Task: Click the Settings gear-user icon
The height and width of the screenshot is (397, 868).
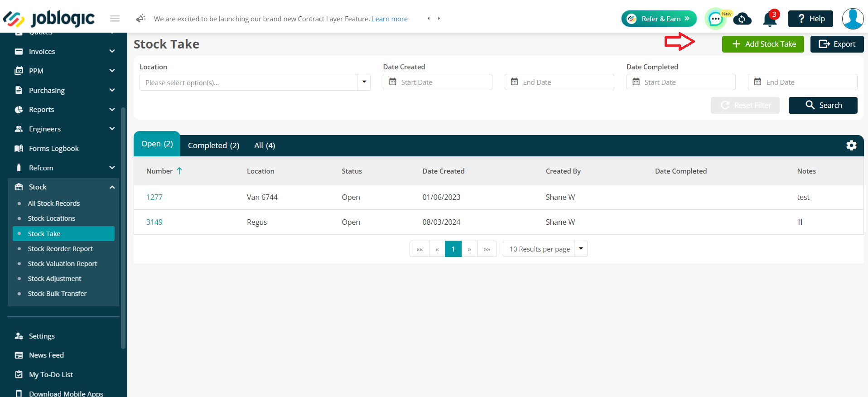Action: [x=19, y=336]
